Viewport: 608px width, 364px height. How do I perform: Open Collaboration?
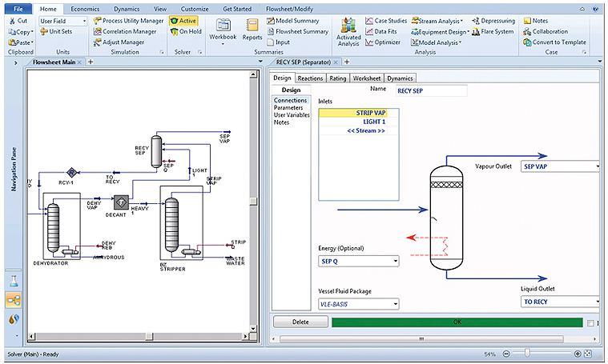546,31
